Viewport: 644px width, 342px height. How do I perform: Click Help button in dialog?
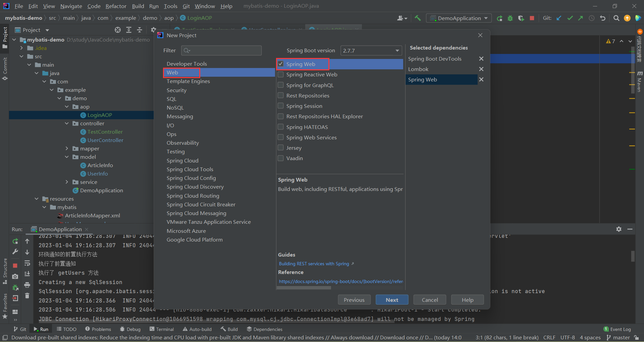point(468,300)
